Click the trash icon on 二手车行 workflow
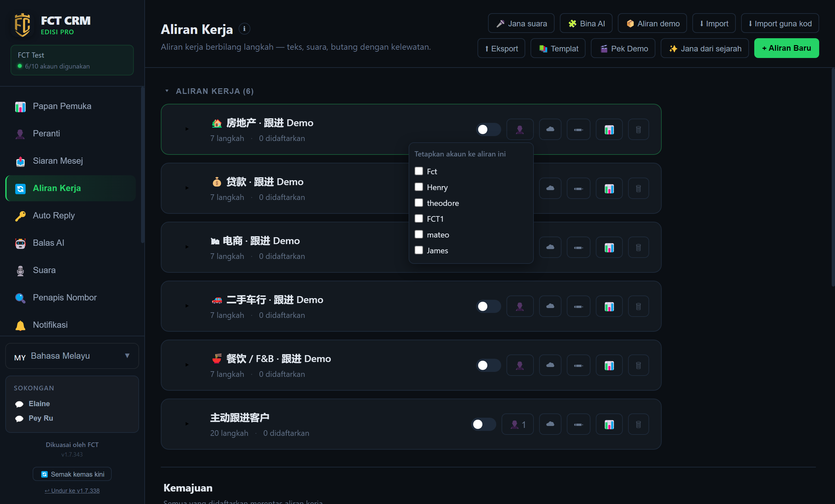The image size is (835, 504). [638, 306]
